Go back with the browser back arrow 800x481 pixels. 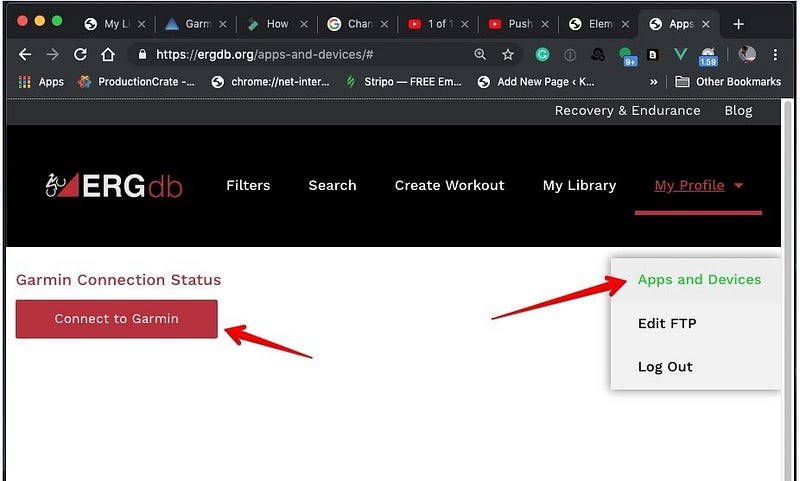pyautogui.click(x=24, y=55)
